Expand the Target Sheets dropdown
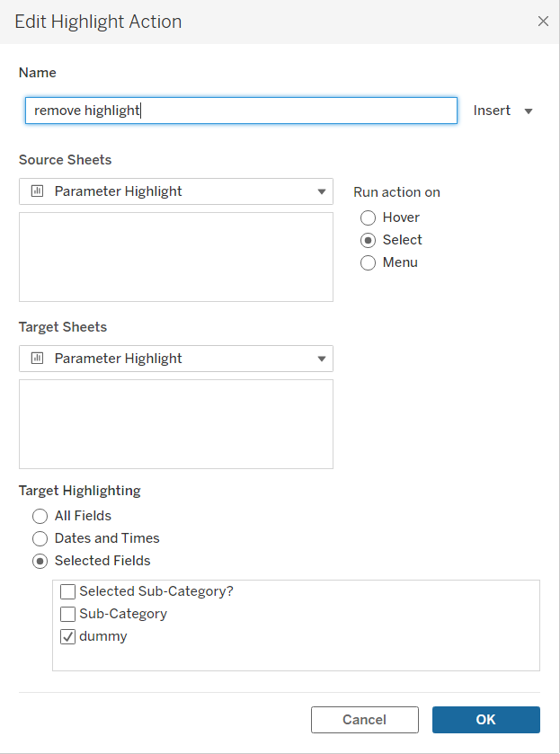Viewport: 560px width, 754px height. pos(321,359)
